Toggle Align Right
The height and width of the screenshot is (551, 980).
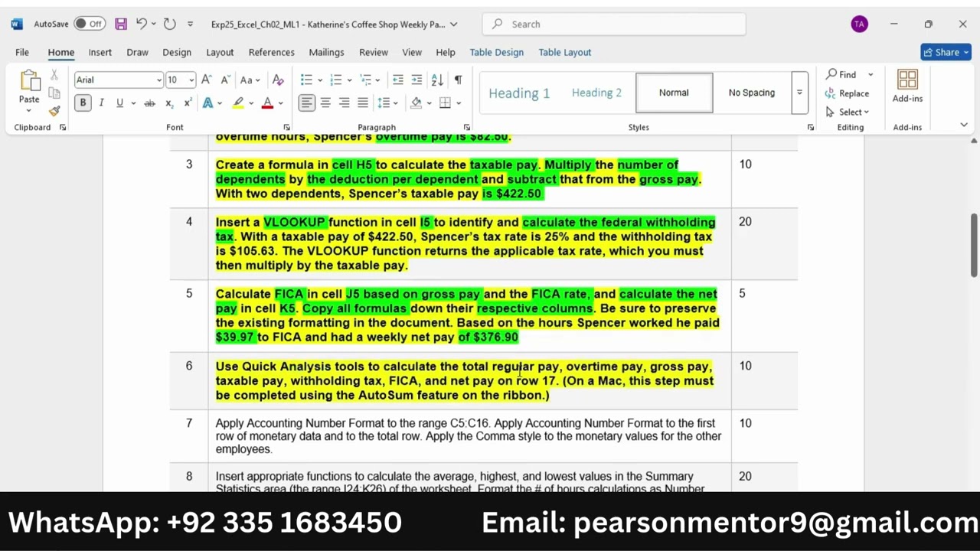344,103
